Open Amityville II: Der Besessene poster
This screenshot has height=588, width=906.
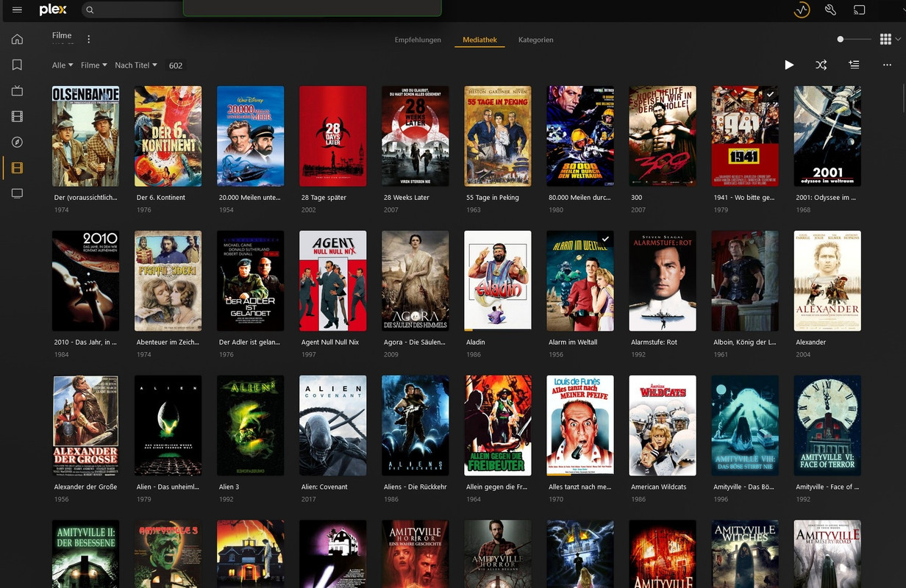85,554
